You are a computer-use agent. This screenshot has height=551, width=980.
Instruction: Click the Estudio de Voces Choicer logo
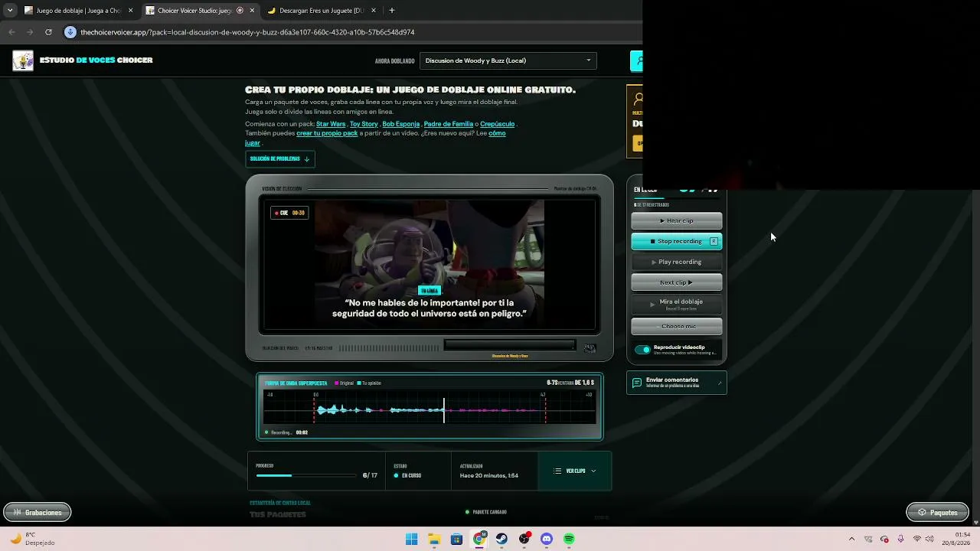click(x=23, y=60)
